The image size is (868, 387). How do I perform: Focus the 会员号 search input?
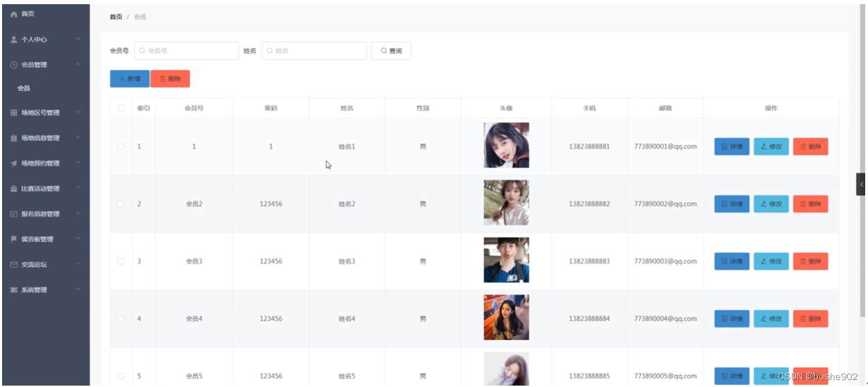[x=186, y=51]
